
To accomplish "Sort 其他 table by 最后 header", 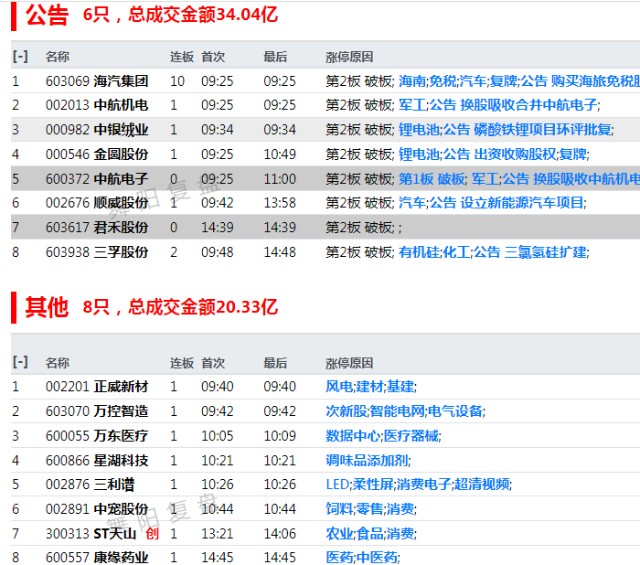I will point(275,362).
